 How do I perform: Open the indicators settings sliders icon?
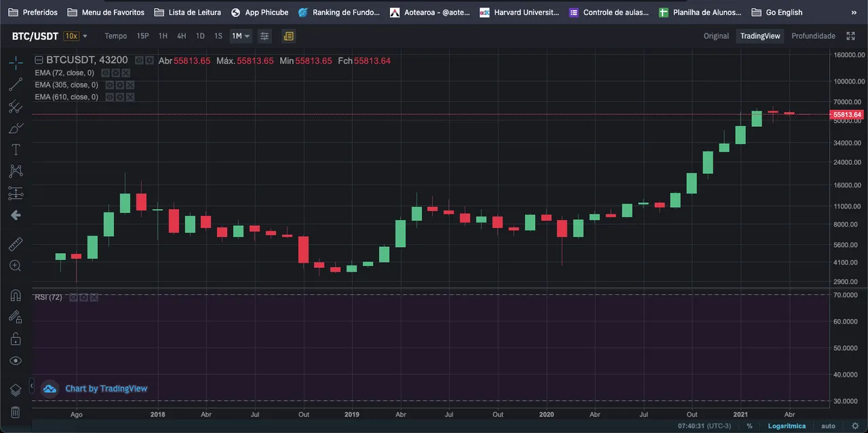(264, 36)
